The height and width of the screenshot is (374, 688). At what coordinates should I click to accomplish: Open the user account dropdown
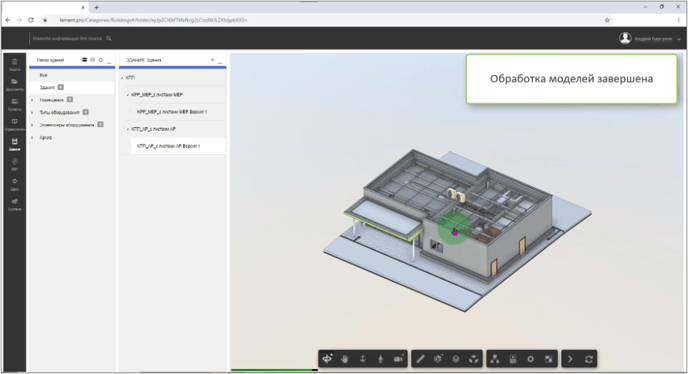(x=679, y=39)
